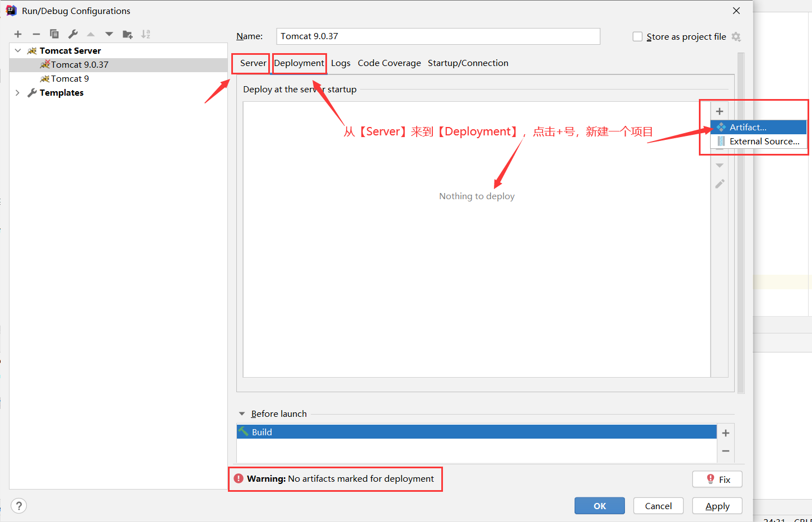Click the Apply button
Viewport: 812px width, 522px height.
tap(717, 506)
